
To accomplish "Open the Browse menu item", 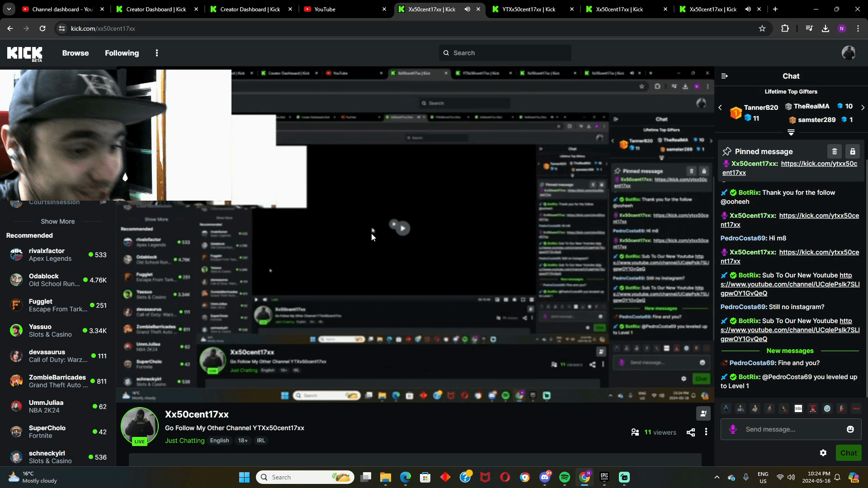I will 75,53.
